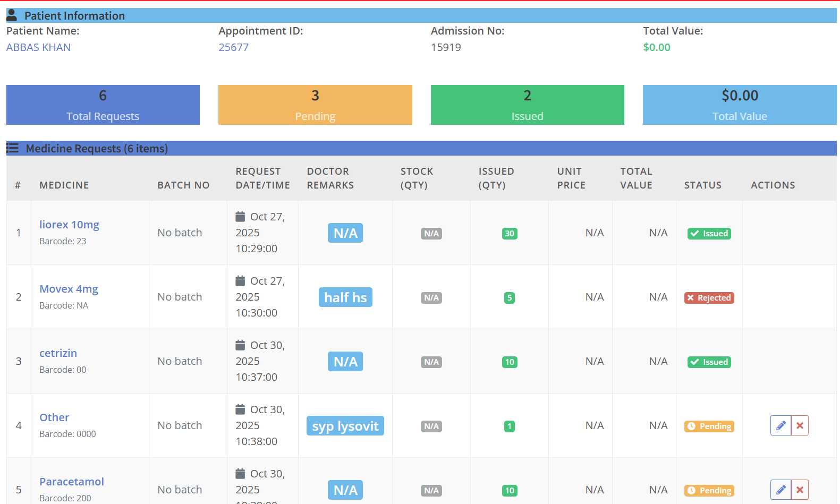Click 'Barcode: 23' text under liorex 10mg
Viewport: 840px width, 504px height.
63,241
